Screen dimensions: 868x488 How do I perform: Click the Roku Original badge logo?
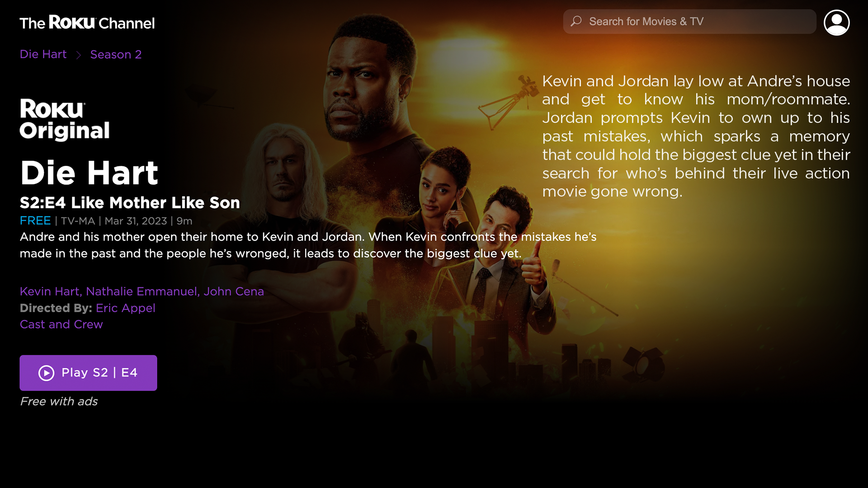point(65,119)
